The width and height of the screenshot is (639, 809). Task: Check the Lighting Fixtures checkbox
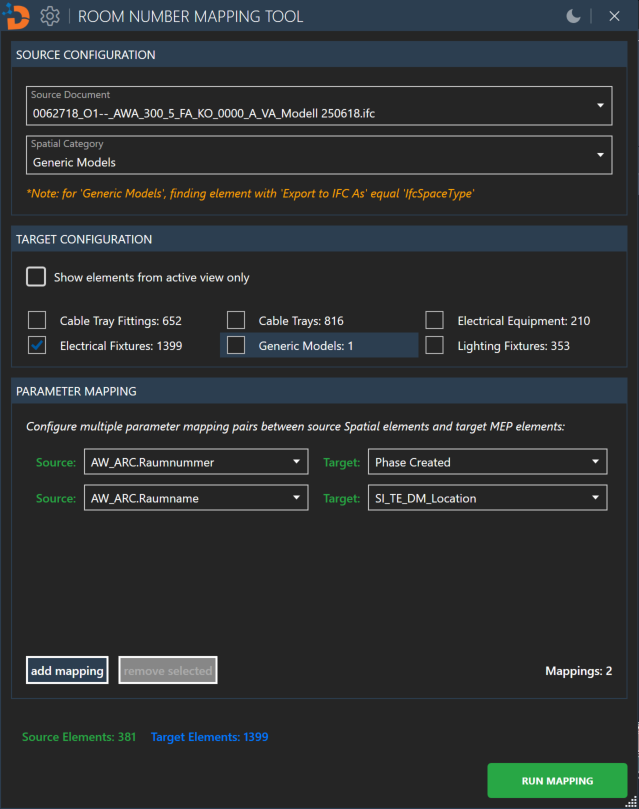pos(435,345)
